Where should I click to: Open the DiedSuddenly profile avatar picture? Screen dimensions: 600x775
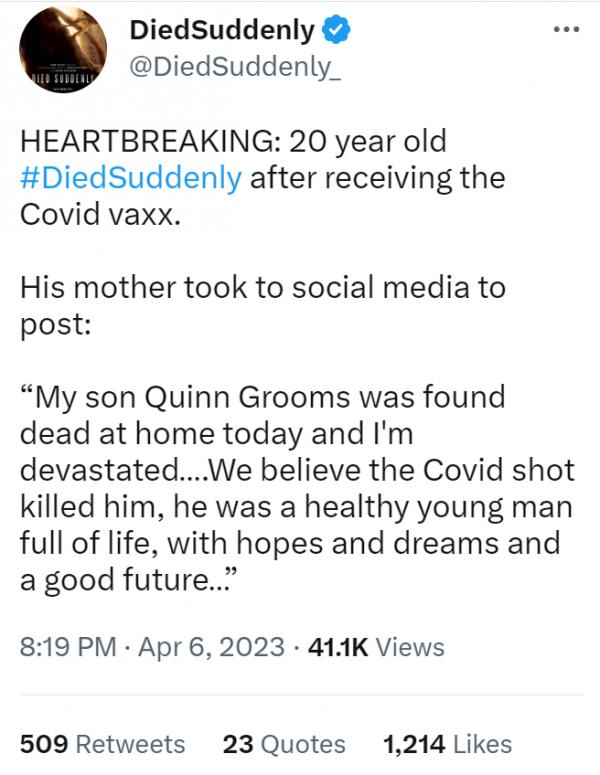pos(62,51)
